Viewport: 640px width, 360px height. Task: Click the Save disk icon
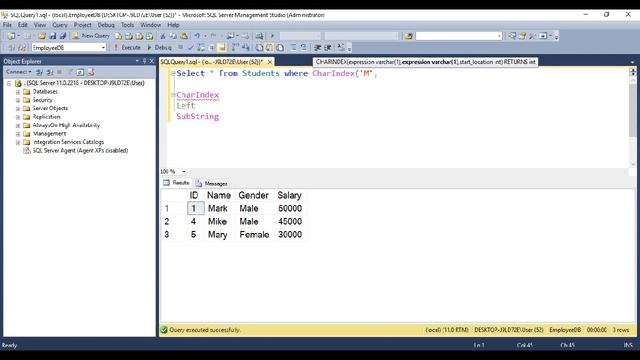pos(53,36)
